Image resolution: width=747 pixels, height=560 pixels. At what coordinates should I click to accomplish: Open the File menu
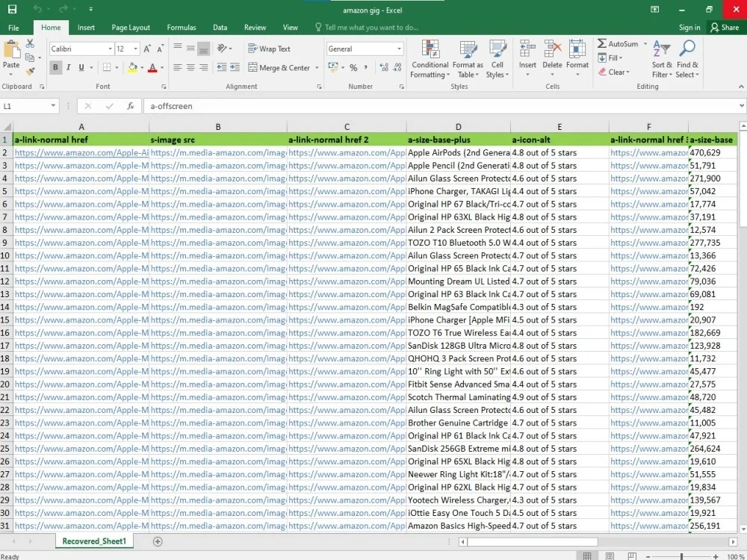13,28
